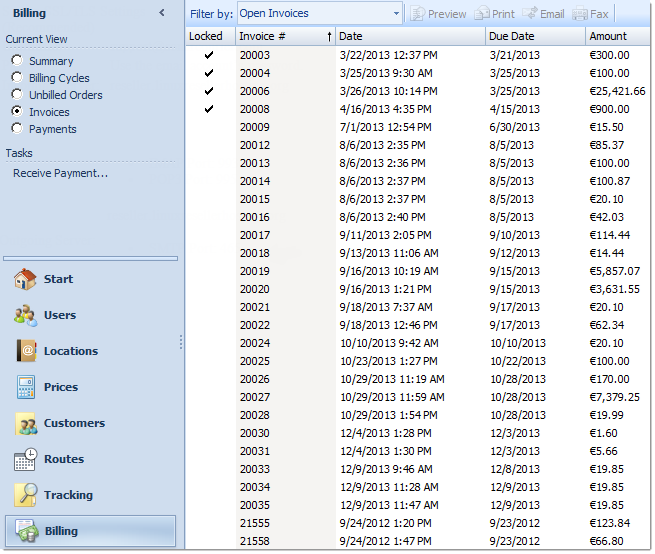Open the Locations address book icon

coord(26,351)
